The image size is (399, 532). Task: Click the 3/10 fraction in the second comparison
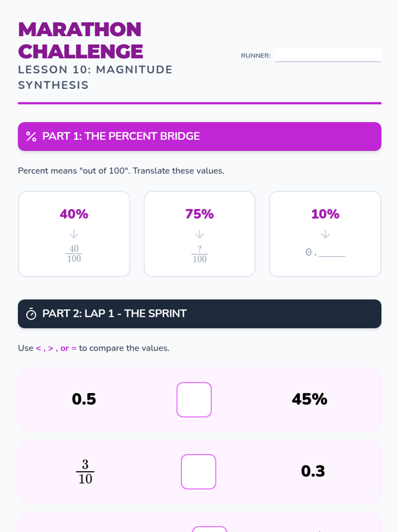coord(85,472)
